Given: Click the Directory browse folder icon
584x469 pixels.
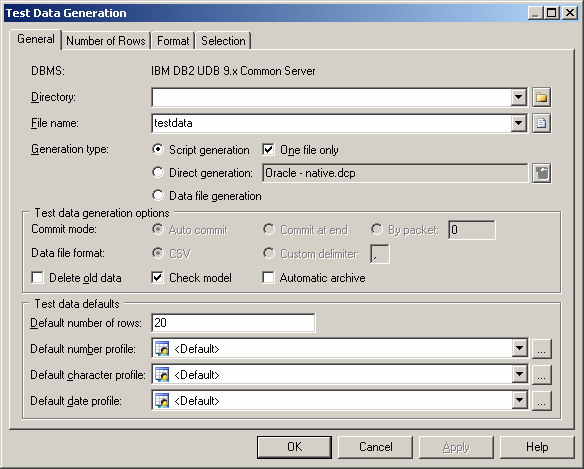Looking at the screenshot, I should coord(542,97).
